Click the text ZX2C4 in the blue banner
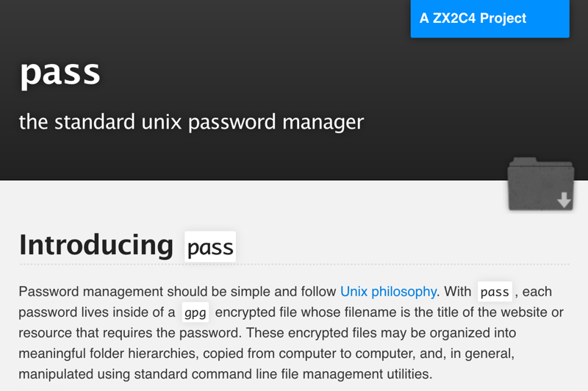This screenshot has width=588, height=391. [x=458, y=18]
